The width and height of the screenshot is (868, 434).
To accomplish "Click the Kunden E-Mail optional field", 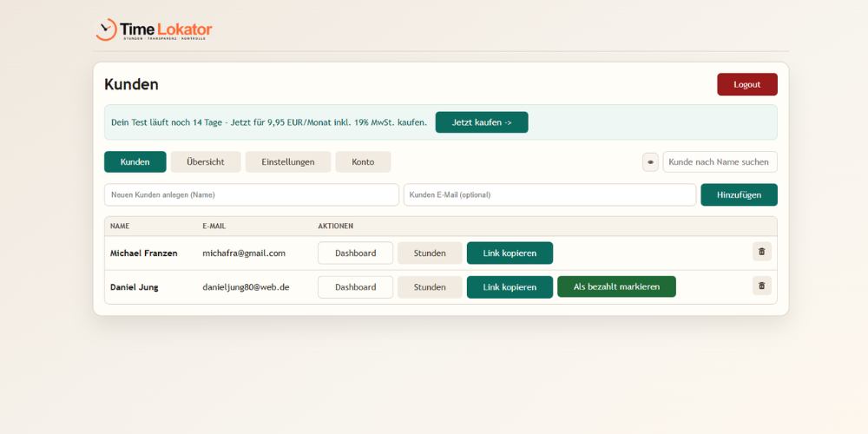I will [x=549, y=194].
